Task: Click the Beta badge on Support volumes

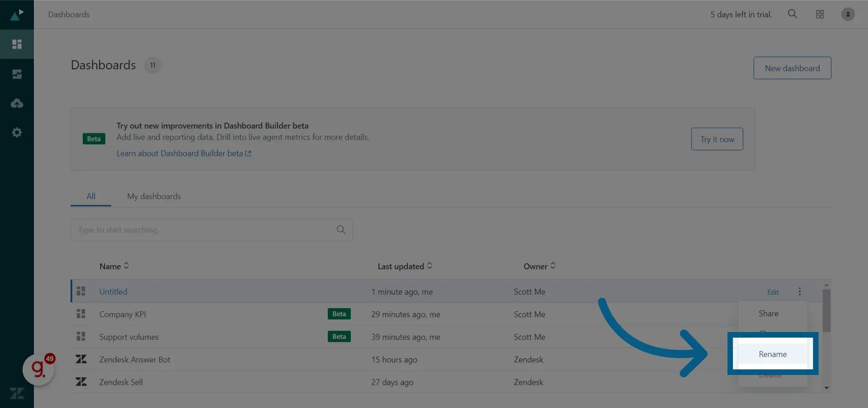Action: (339, 337)
